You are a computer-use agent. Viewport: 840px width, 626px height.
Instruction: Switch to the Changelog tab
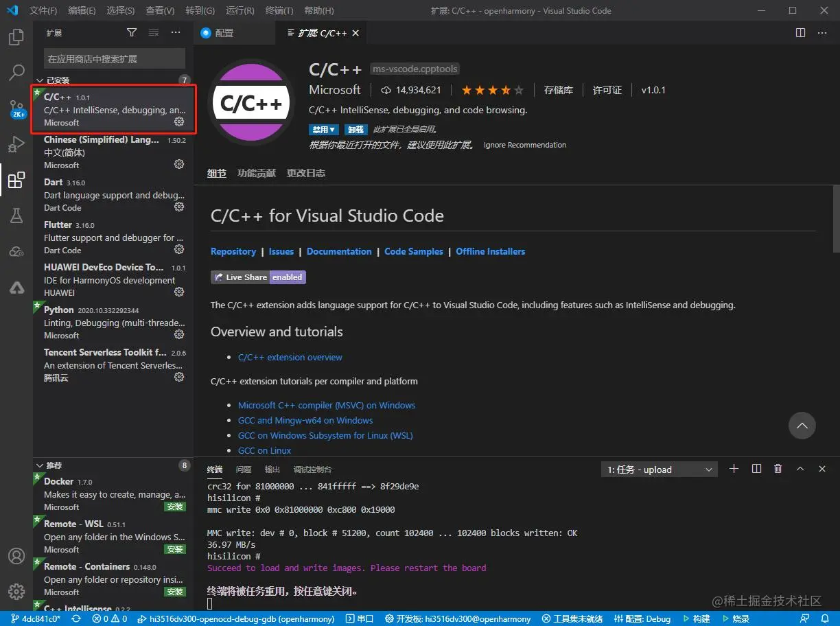[x=306, y=173]
